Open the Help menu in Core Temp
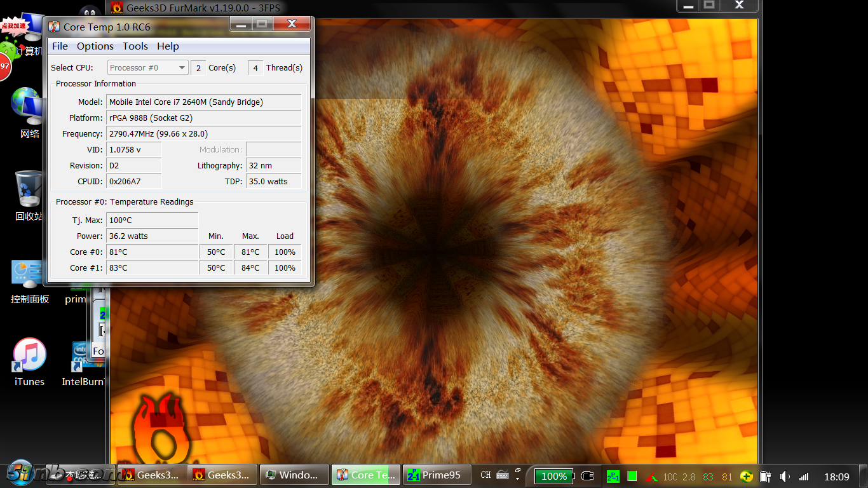 point(168,46)
